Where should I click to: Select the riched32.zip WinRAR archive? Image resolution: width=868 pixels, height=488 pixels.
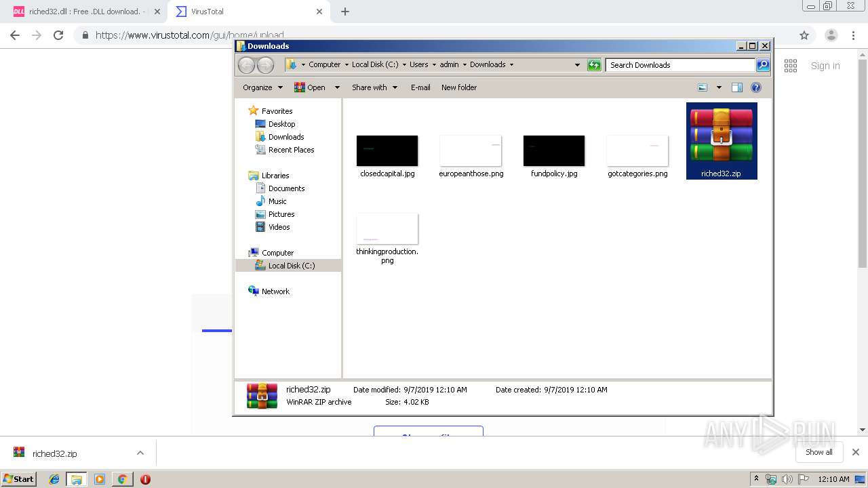721,141
